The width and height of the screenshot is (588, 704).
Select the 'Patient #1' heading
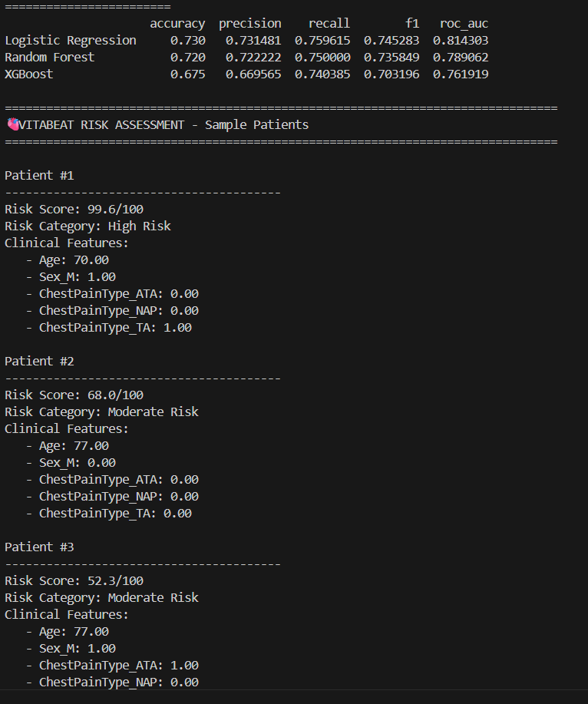pos(39,176)
